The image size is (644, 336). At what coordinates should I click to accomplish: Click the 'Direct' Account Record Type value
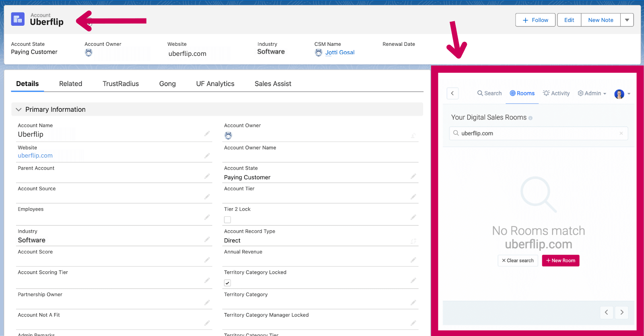click(232, 240)
